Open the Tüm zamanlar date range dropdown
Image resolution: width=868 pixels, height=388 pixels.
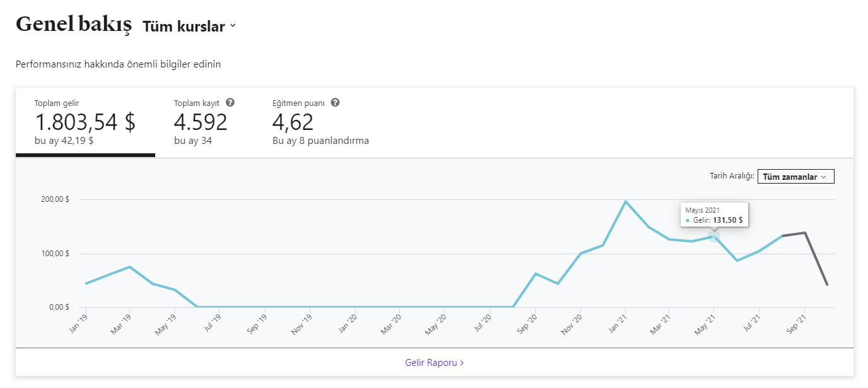pos(795,177)
